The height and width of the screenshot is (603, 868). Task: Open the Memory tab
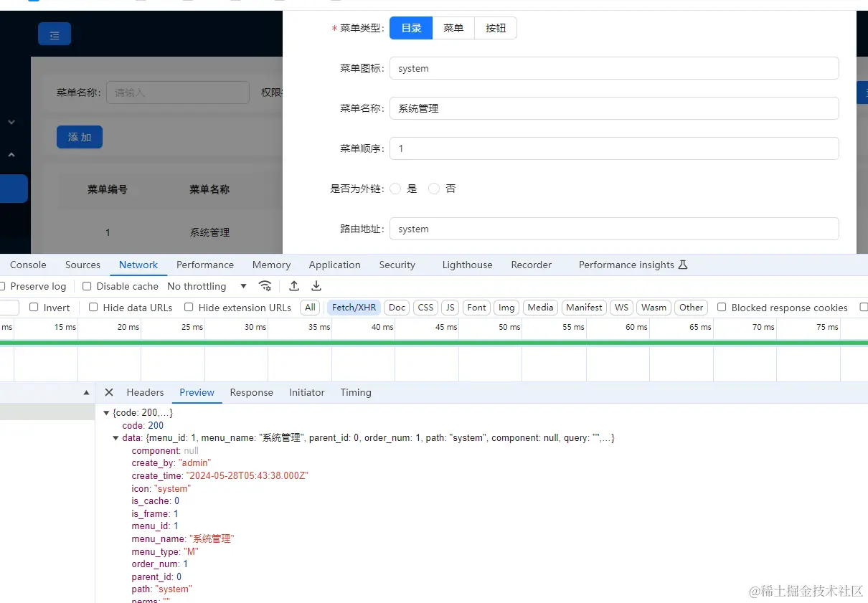pos(271,265)
